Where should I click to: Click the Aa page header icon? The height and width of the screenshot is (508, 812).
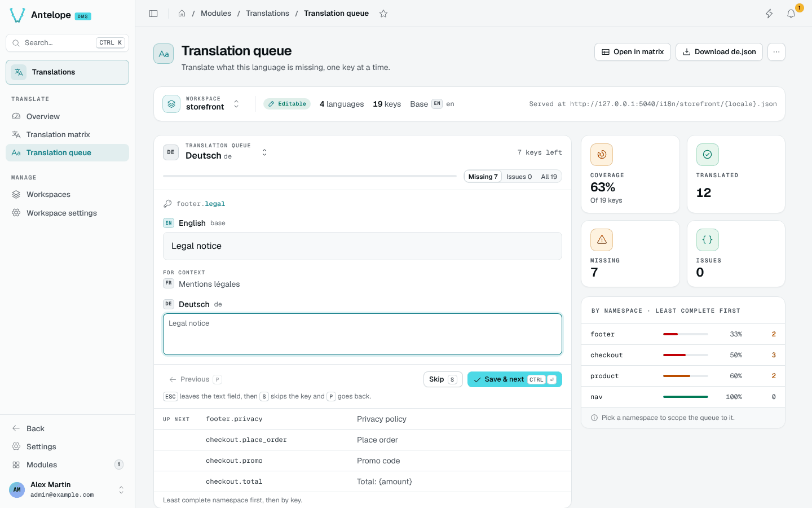(x=164, y=54)
